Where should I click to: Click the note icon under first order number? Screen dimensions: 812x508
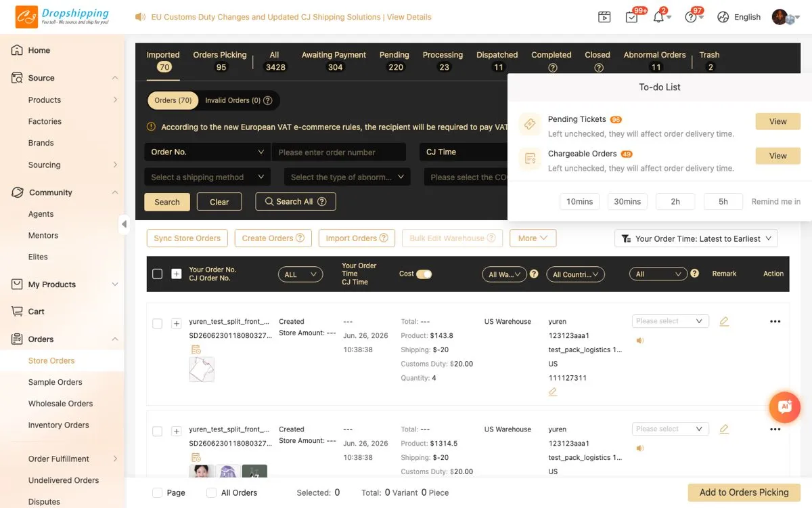click(196, 349)
